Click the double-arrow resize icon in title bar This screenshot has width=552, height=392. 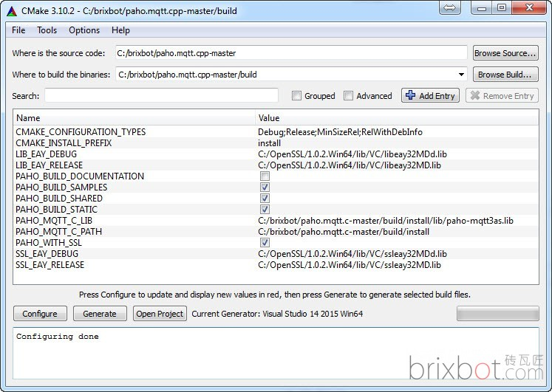(x=449, y=8)
